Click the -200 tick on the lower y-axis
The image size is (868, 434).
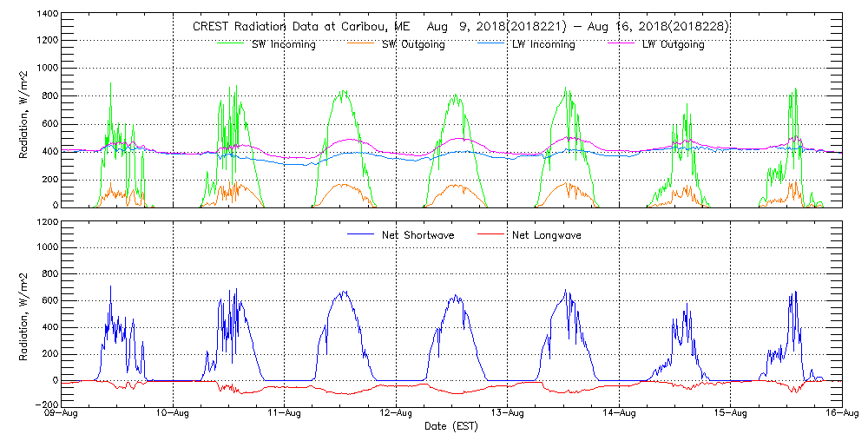(x=46, y=404)
